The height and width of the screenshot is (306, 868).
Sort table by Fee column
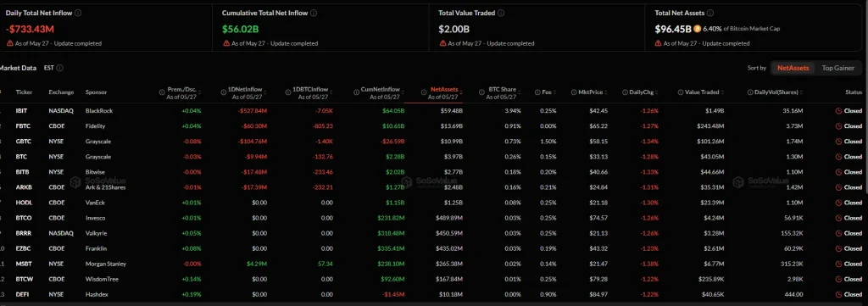point(547,92)
